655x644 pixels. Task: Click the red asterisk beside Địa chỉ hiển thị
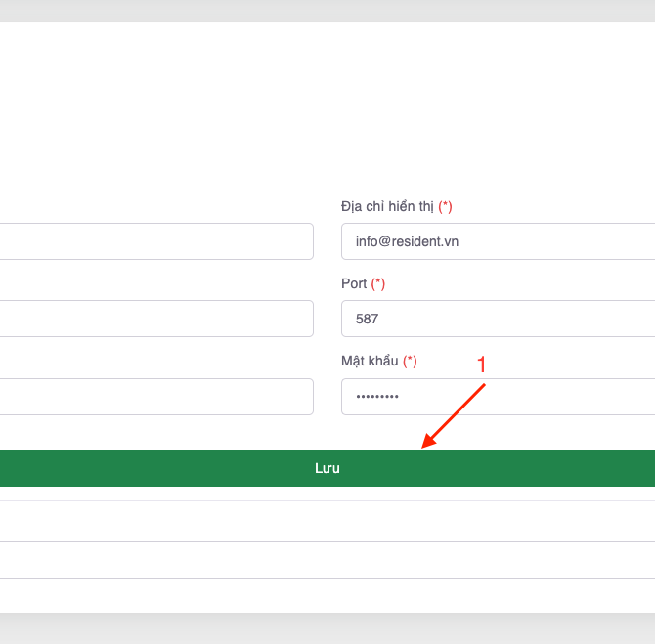445,206
